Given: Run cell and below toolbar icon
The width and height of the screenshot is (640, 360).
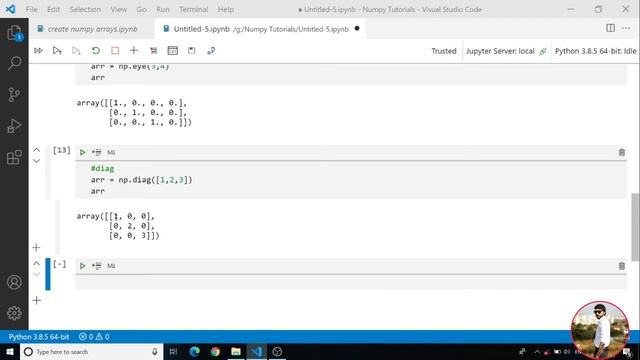Looking at the screenshot, I should pyautogui.click(x=76, y=51).
